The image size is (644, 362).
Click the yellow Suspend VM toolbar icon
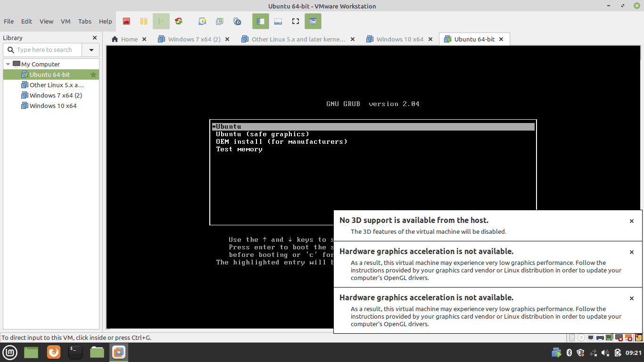tap(144, 21)
